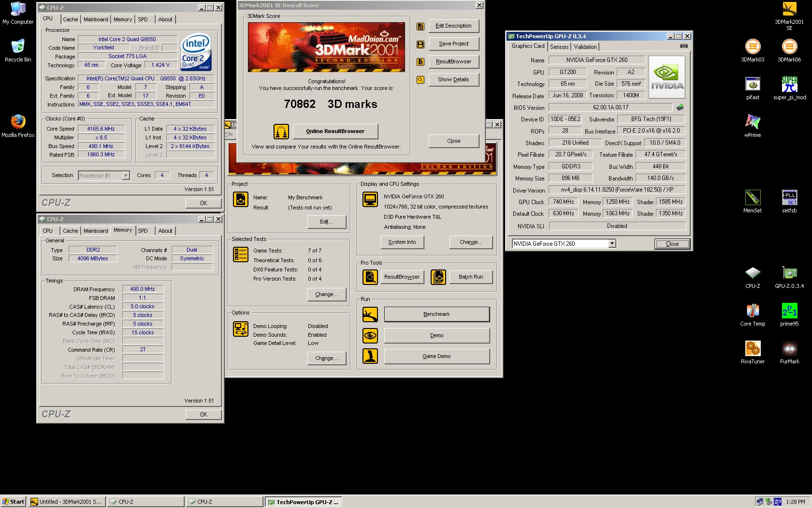The height and width of the screenshot is (508, 812).
Task: Click Change button in Display and CPU Settings
Action: (471, 242)
